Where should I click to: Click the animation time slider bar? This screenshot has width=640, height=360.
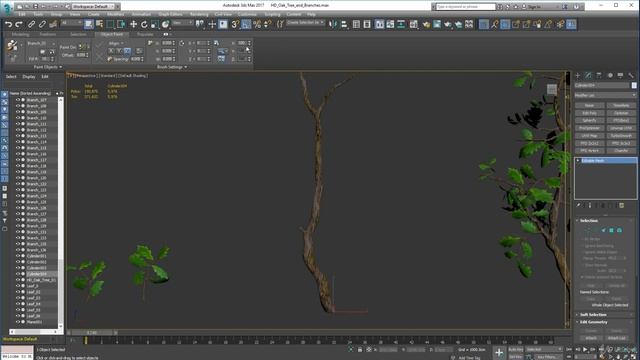[x=92, y=333]
